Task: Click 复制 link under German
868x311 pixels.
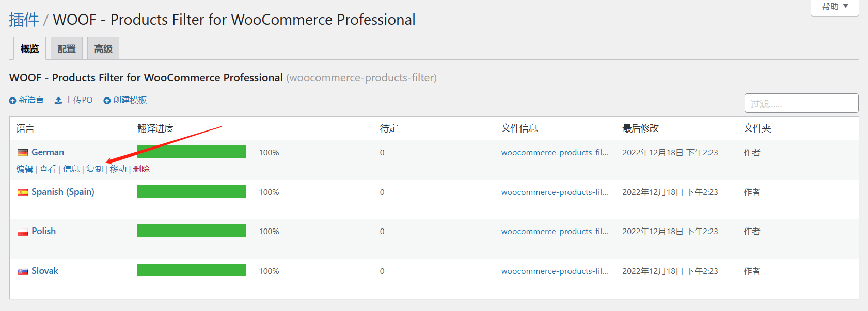Action: tap(94, 169)
